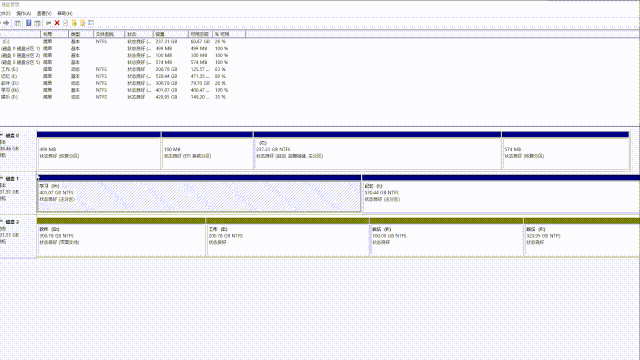Screen dimensions: 640x360
Task: Click the first yellow folder toolbar icon
Action: click(74, 23)
